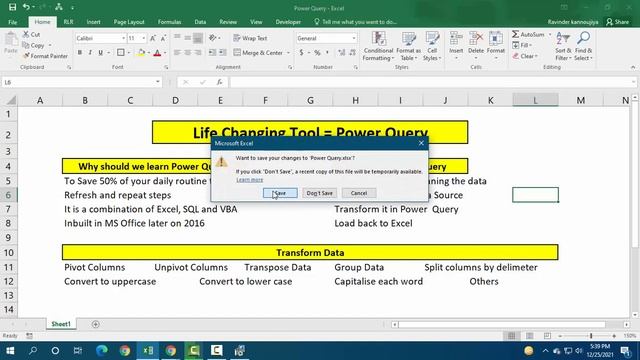Open the Learn more link
640x360 pixels.
(249, 180)
